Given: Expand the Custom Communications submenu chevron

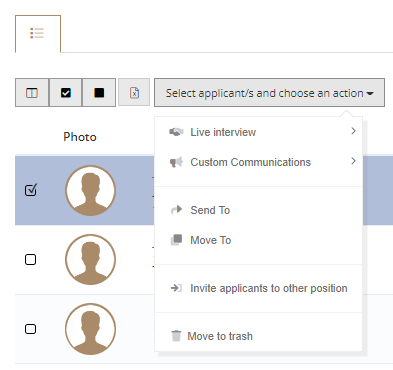Looking at the screenshot, I should (x=353, y=161).
